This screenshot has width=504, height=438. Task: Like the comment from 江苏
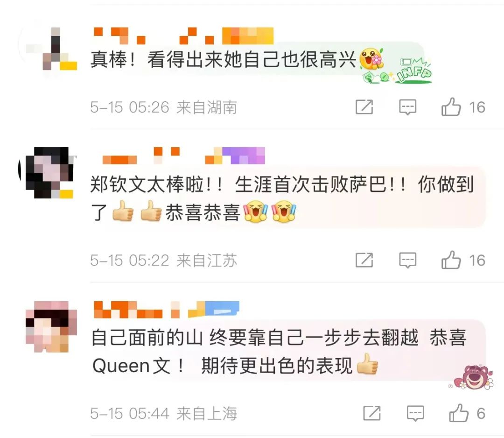pos(451,260)
